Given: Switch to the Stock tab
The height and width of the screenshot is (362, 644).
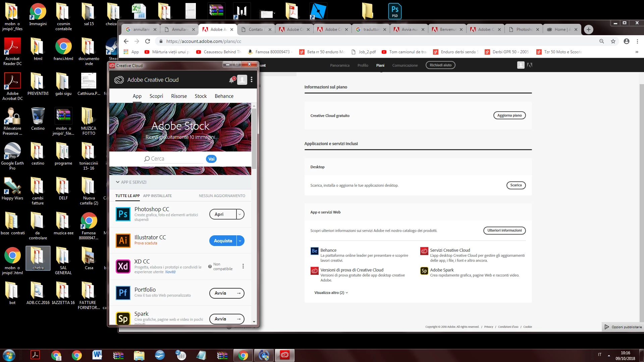Looking at the screenshot, I should pos(201,96).
